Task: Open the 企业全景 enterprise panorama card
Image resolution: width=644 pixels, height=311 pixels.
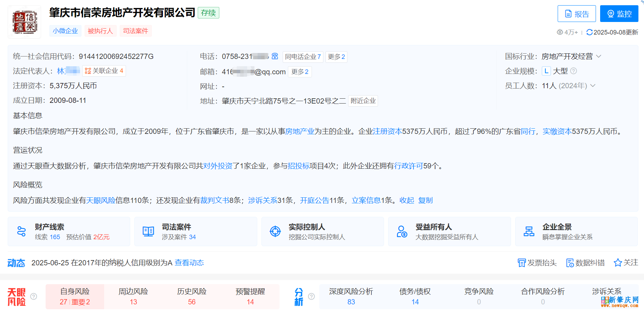Action: (576, 232)
